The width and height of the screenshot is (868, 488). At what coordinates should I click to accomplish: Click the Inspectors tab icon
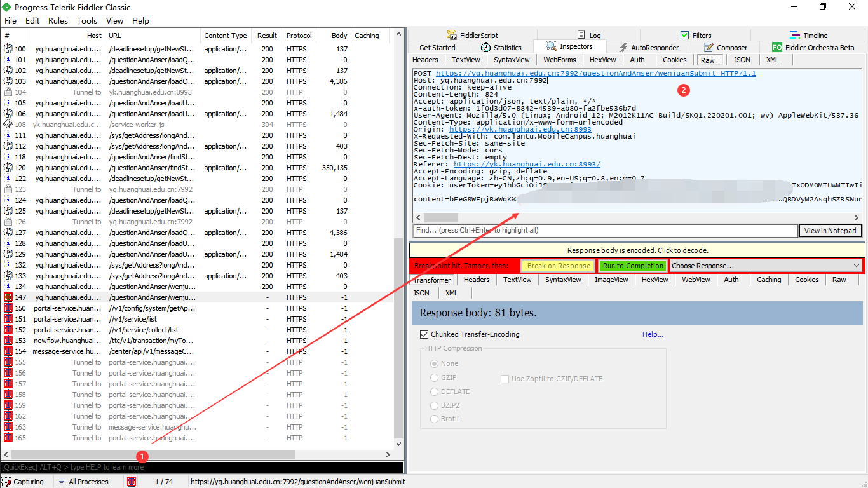click(x=551, y=46)
